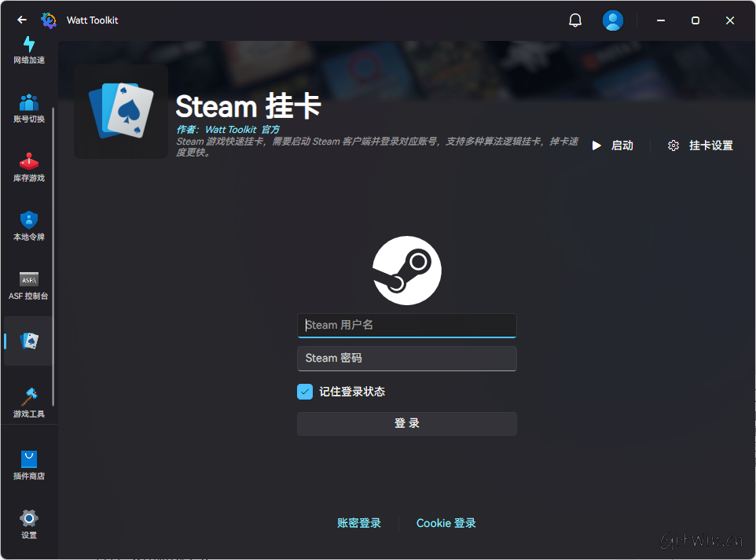The width and height of the screenshot is (756, 560).
Task: Click the 启动 play button
Action: click(x=612, y=146)
